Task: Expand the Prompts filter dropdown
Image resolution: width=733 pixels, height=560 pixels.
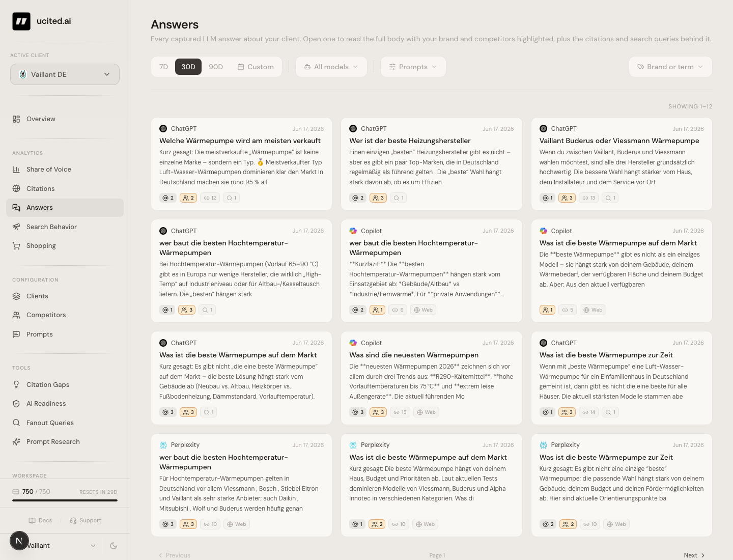Action: [413, 67]
